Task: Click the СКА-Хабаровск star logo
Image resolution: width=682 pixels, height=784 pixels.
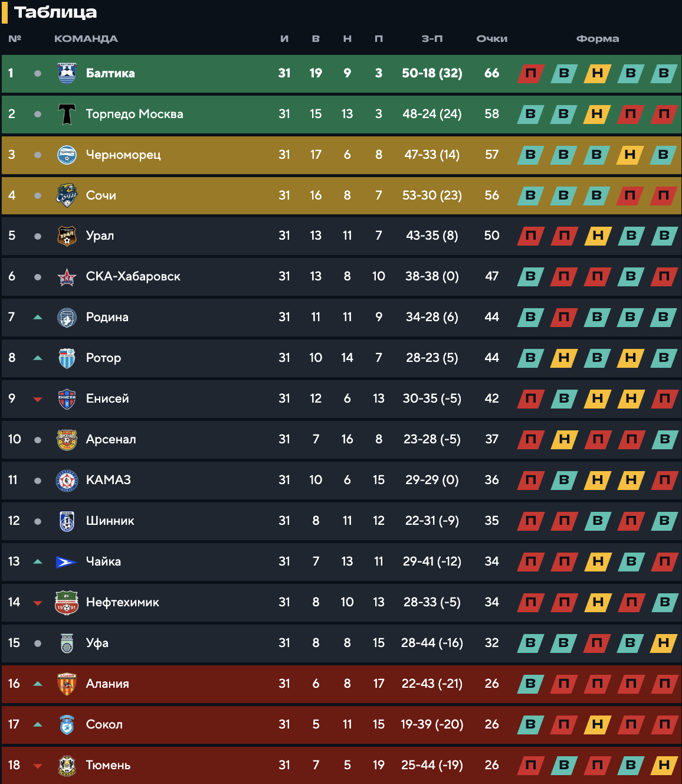Action: tap(67, 276)
